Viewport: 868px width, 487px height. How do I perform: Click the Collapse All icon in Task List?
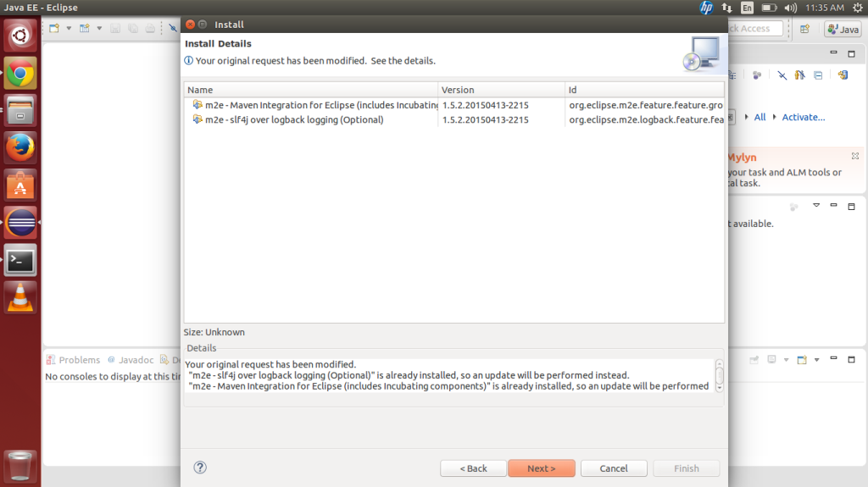[x=818, y=75]
